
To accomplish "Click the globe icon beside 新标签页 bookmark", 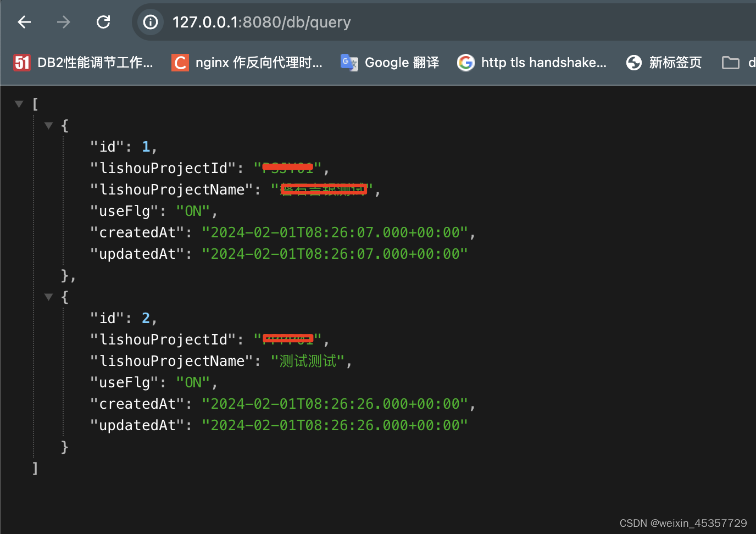I will tap(633, 62).
